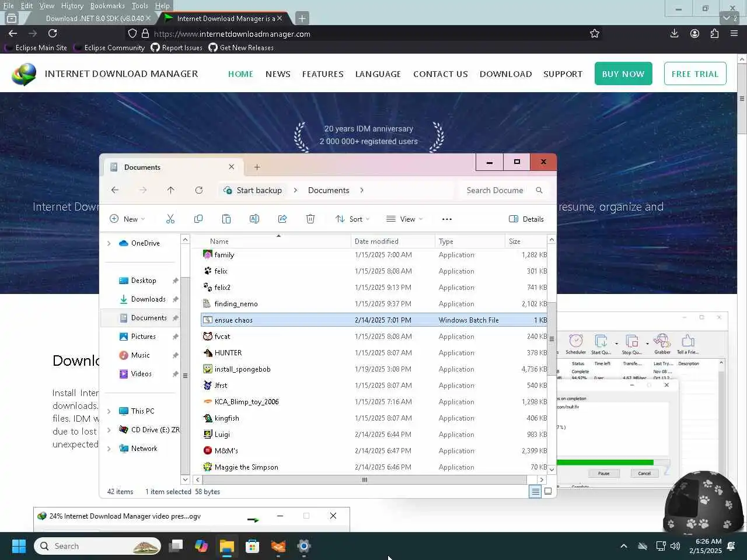This screenshot has width=747, height=560.
Task: Open the View dropdown menu
Action: click(404, 219)
